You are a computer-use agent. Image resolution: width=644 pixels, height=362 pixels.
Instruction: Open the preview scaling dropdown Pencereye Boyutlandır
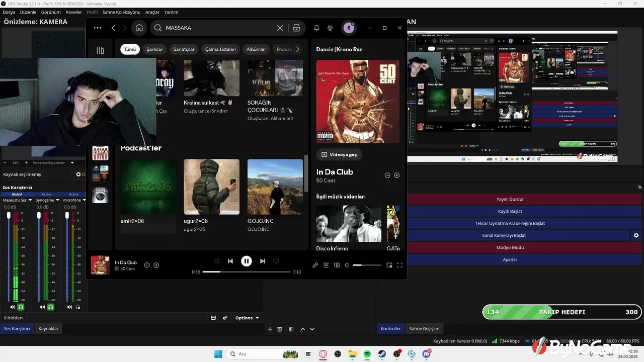coord(52,163)
